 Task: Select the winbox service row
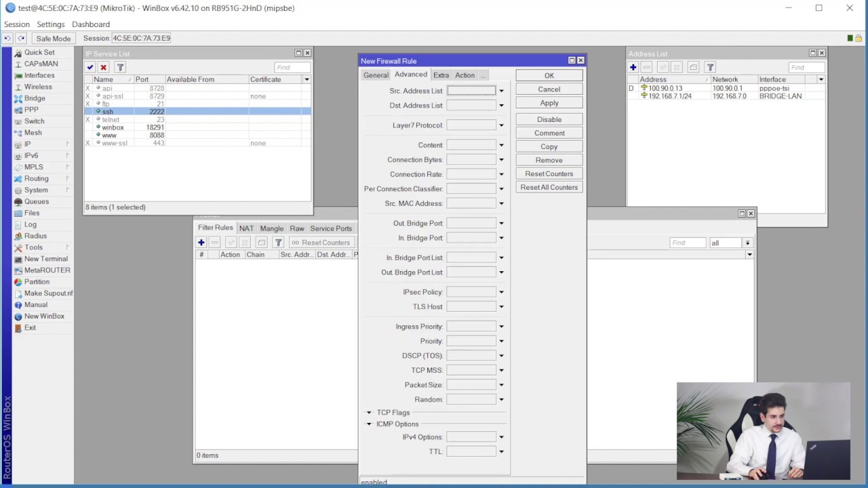(x=197, y=127)
